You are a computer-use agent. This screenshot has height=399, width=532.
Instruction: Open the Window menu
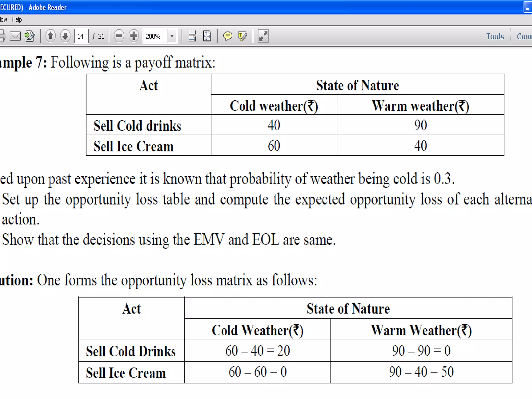pos(3,19)
